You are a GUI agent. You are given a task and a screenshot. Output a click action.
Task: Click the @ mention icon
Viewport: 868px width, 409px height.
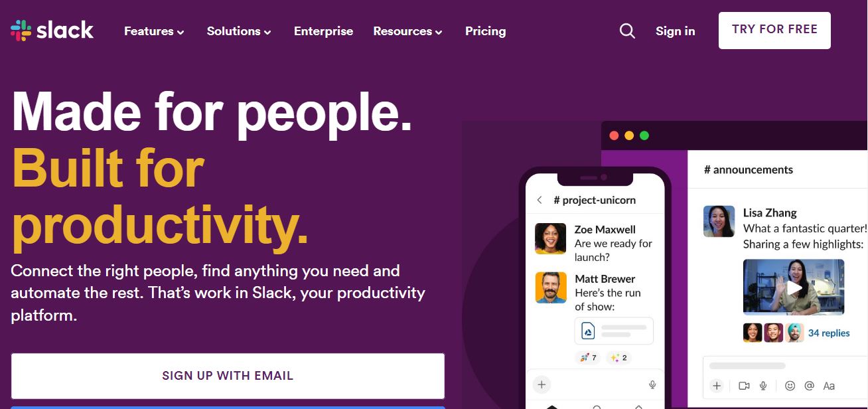[x=809, y=386]
